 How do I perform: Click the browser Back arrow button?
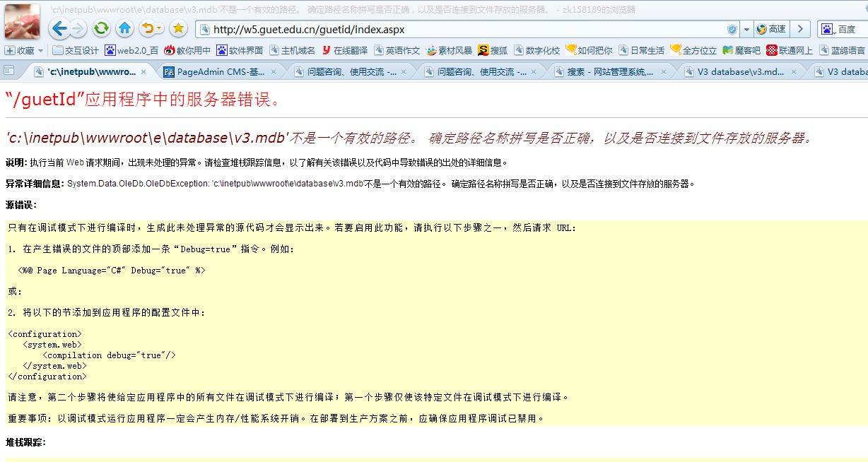[59, 29]
